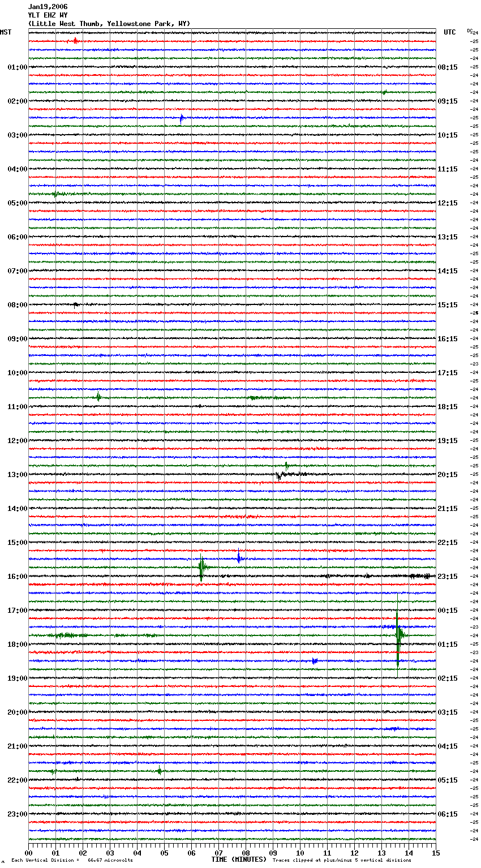The height and width of the screenshot is (868, 481).
Task: Select the '04:15' UTC time label
Action: pos(448,746)
